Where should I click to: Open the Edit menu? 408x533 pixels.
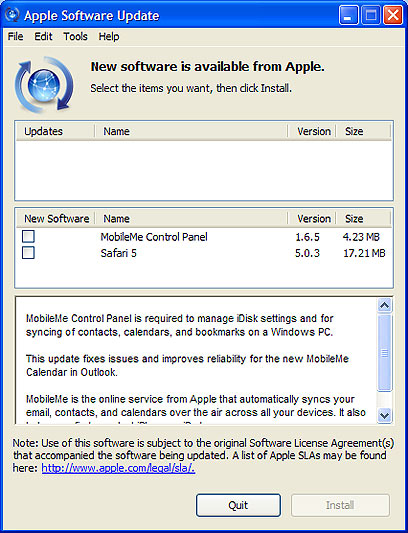(x=43, y=36)
